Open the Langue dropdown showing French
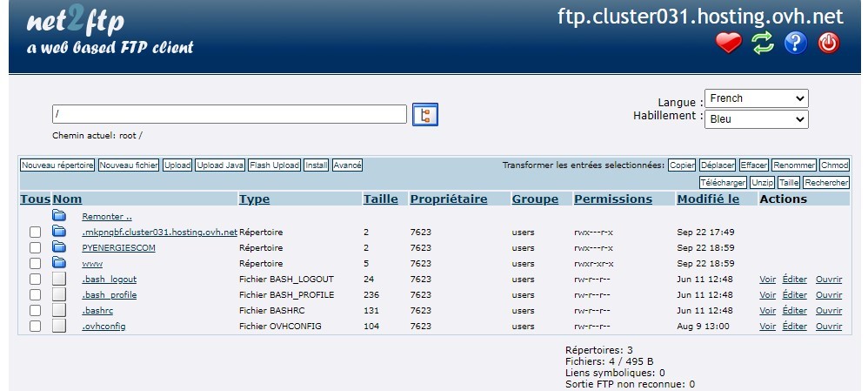Screen dimensions: 868x391 (756, 98)
